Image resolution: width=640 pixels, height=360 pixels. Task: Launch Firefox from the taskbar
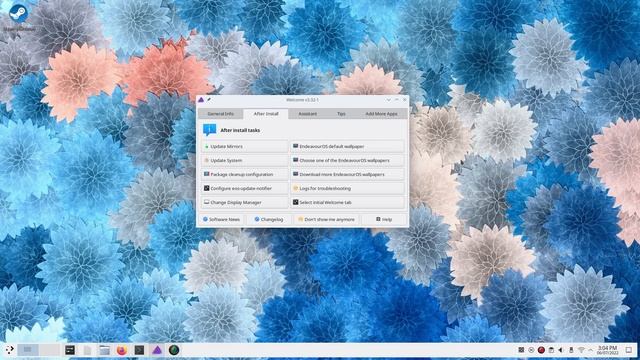pyautogui.click(x=122, y=350)
